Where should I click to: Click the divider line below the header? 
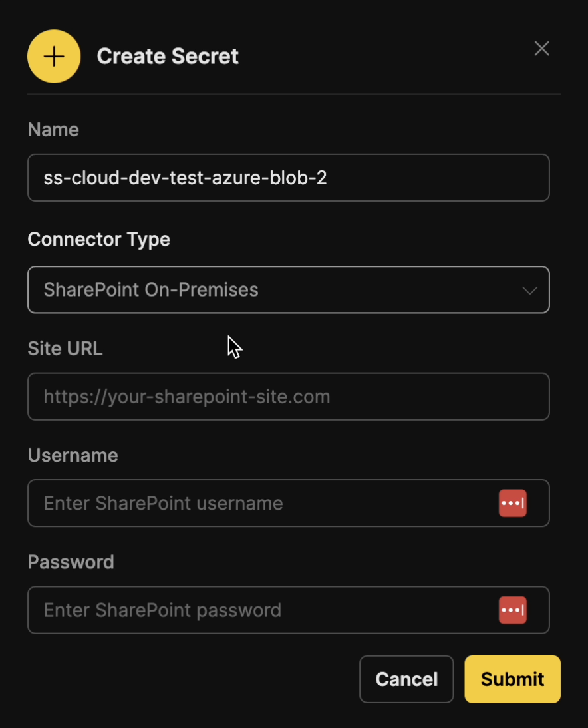tap(293, 94)
